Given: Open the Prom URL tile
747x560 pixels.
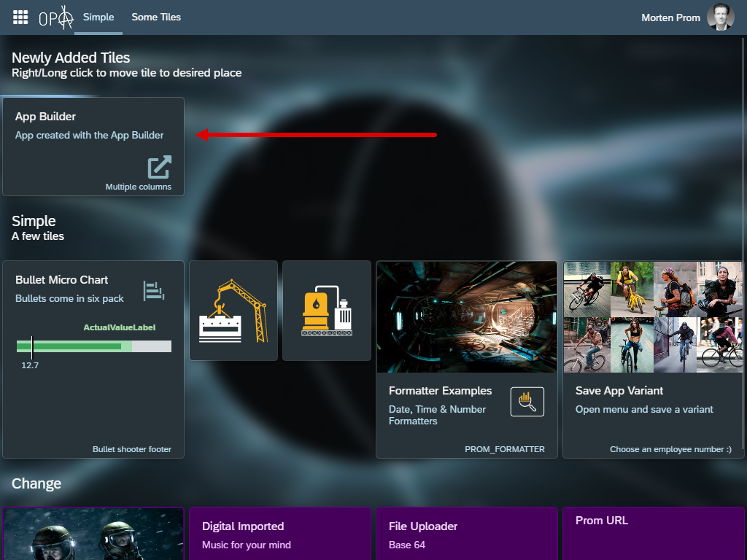Looking at the screenshot, I should tap(601, 521).
